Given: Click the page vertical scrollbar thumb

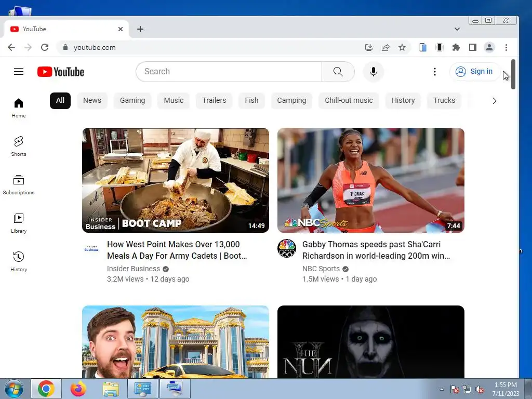Looking at the screenshot, I should [513, 74].
